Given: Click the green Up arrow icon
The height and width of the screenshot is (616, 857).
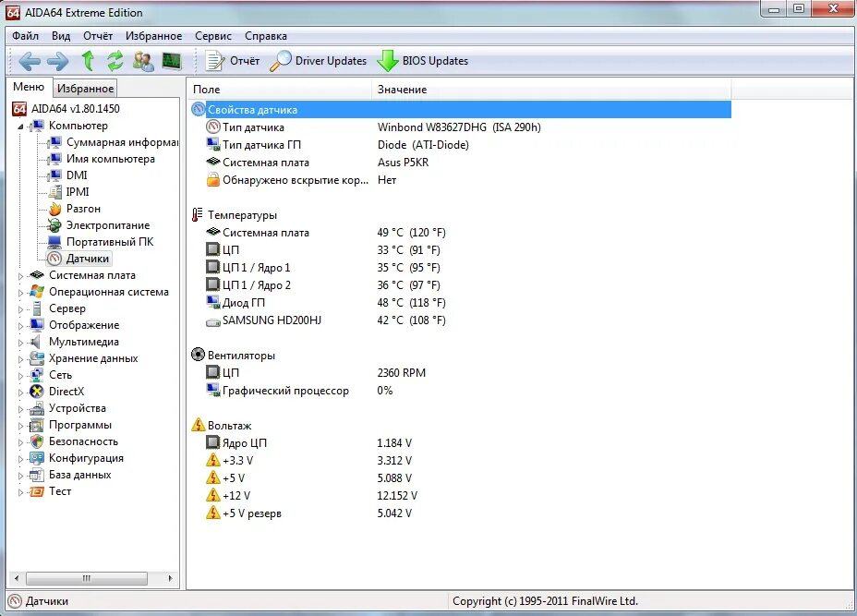Looking at the screenshot, I should tap(88, 61).
